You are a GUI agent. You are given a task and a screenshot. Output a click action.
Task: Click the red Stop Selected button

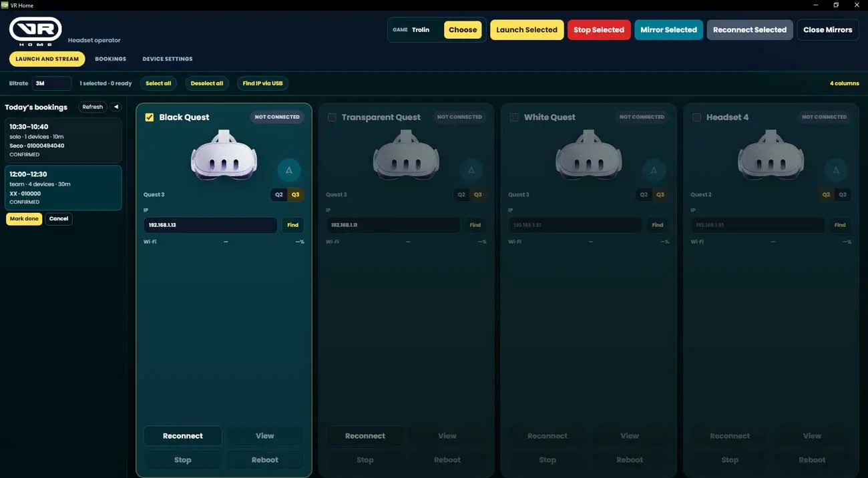pos(599,29)
